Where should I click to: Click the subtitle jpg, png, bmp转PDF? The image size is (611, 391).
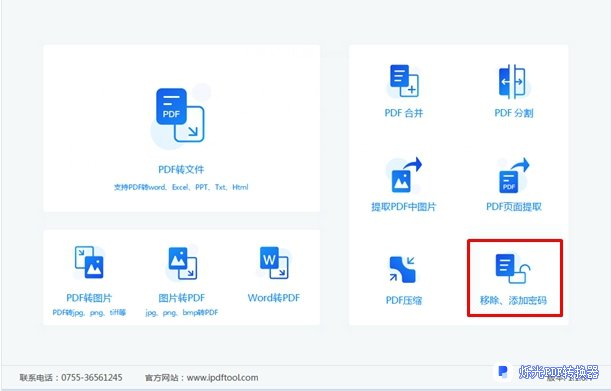[x=182, y=313]
